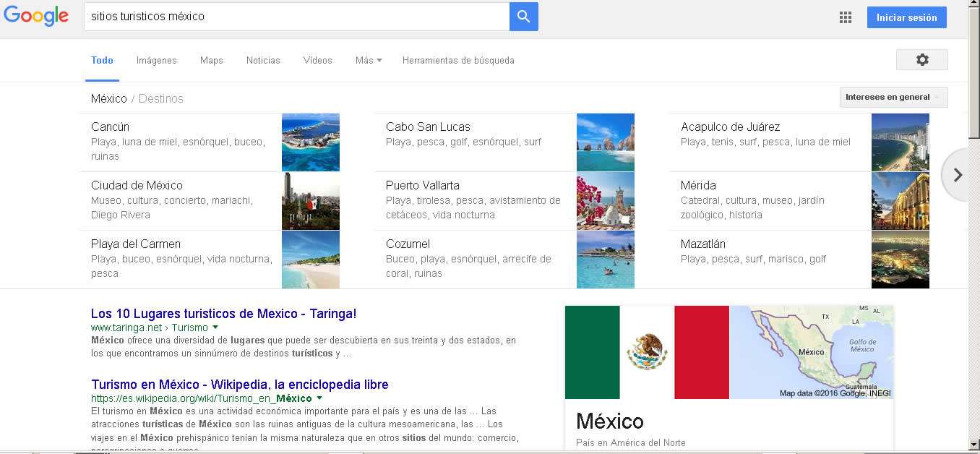Open the Cancún destination title

[110, 127]
